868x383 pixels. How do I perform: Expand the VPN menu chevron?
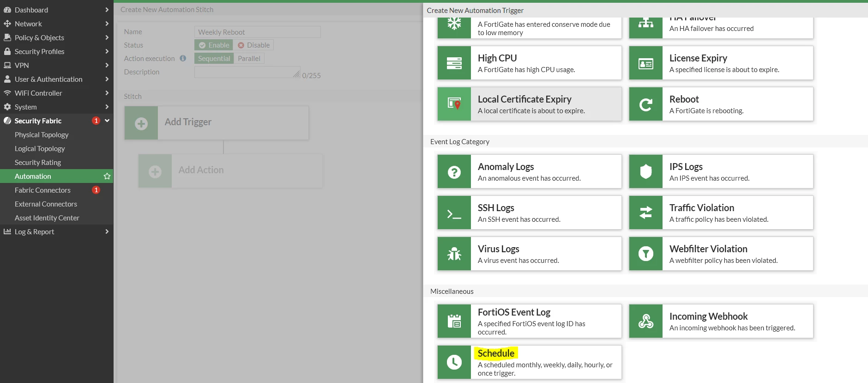point(107,65)
